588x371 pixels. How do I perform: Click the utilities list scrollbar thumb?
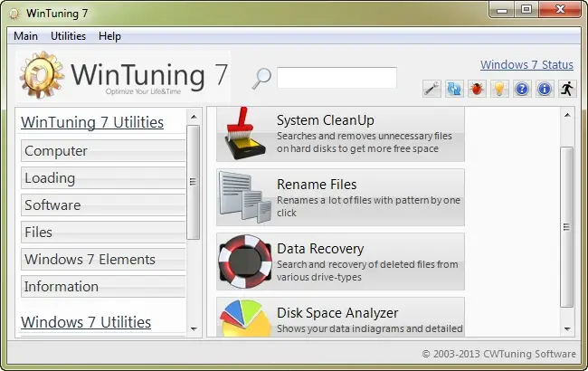(566, 227)
